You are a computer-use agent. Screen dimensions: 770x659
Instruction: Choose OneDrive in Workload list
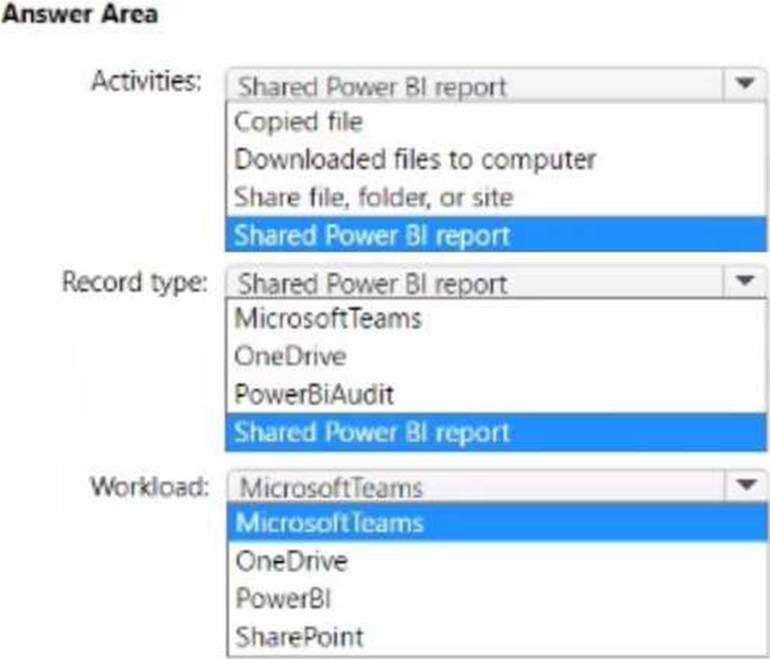[497, 561]
